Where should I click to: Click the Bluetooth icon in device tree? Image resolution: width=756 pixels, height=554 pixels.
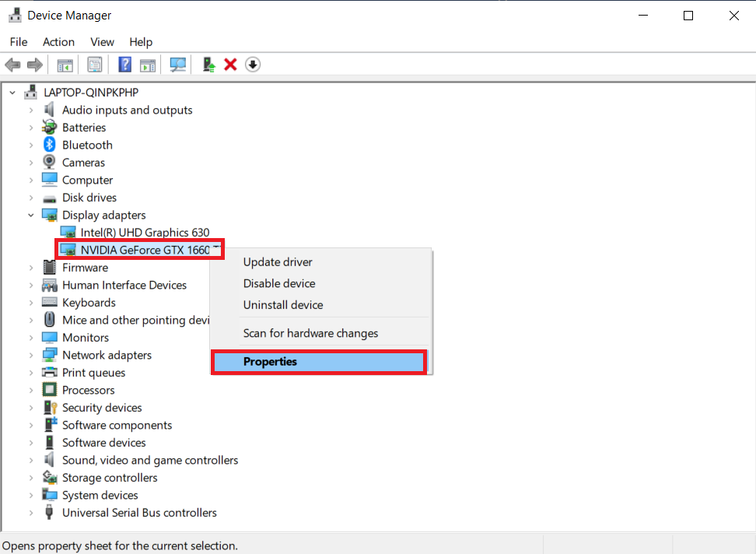tap(50, 145)
